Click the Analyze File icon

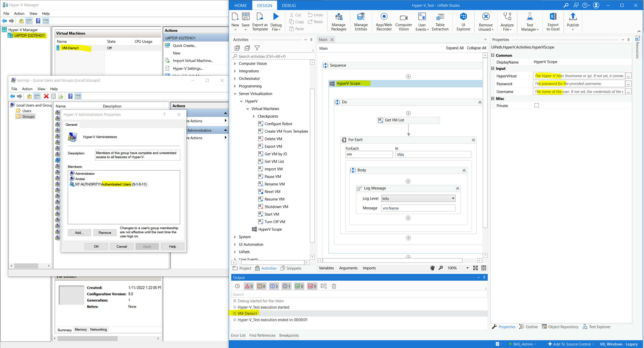click(507, 17)
